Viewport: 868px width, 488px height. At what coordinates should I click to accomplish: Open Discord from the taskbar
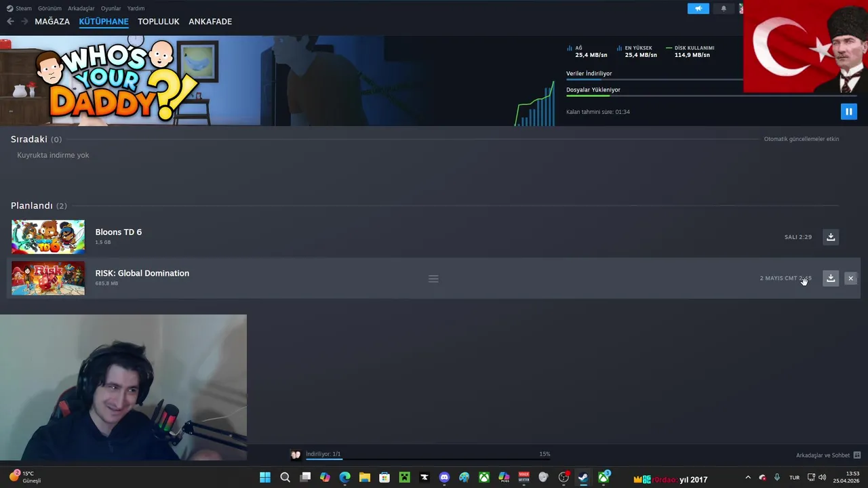tap(444, 477)
